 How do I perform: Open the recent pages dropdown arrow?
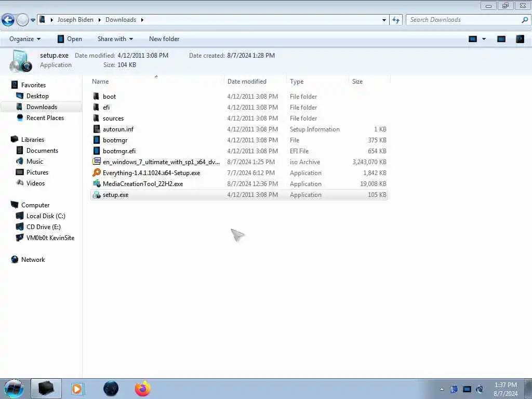tap(33, 20)
